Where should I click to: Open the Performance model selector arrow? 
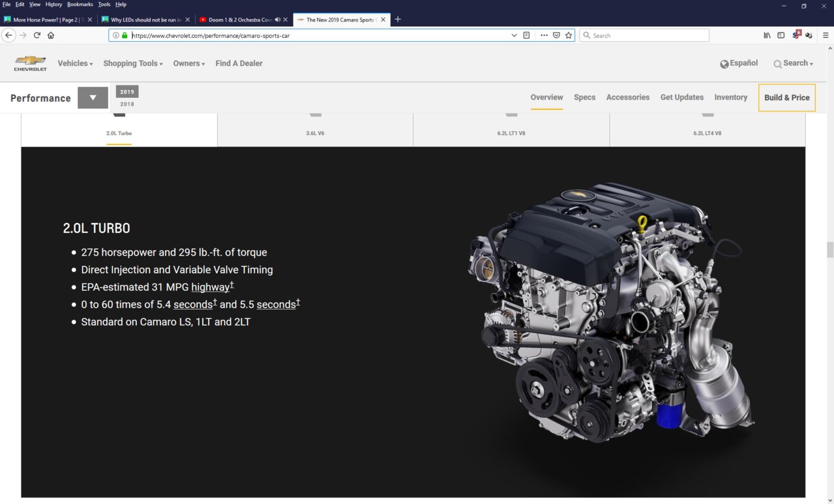93,98
